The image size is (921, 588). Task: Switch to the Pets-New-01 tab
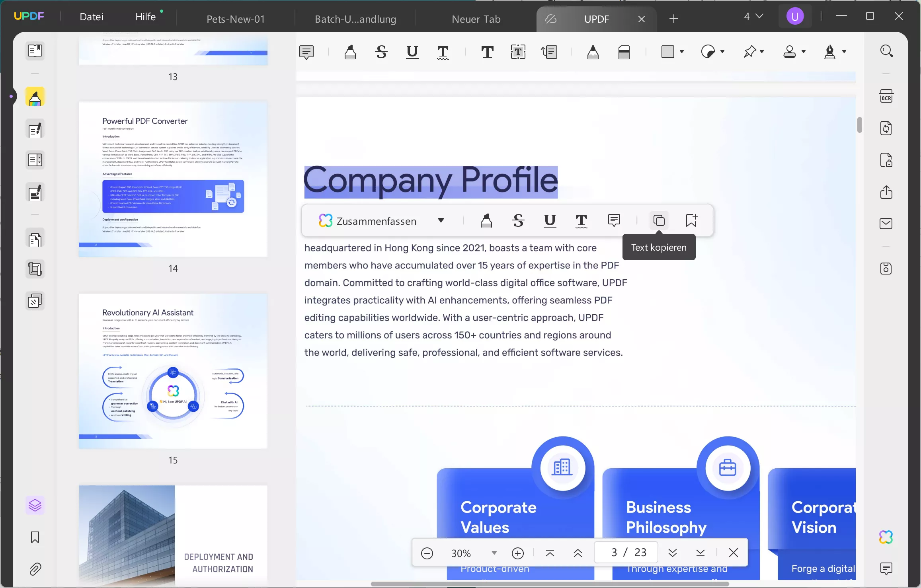coord(236,19)
